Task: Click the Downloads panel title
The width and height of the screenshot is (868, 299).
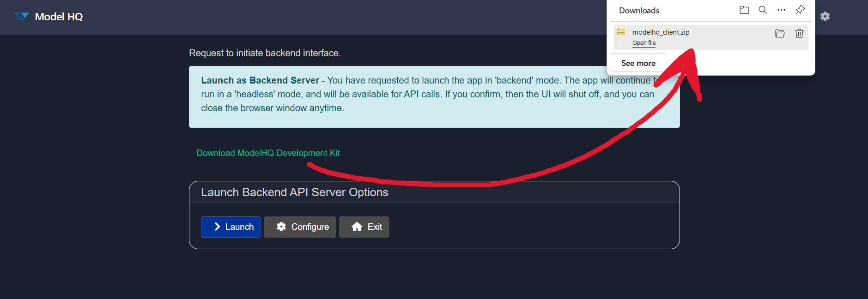Action: [639, 11]
